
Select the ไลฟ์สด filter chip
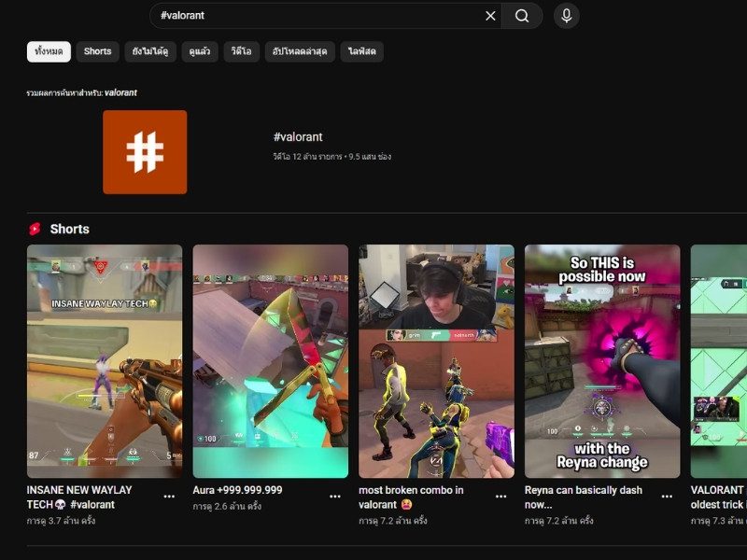point(362,51)
